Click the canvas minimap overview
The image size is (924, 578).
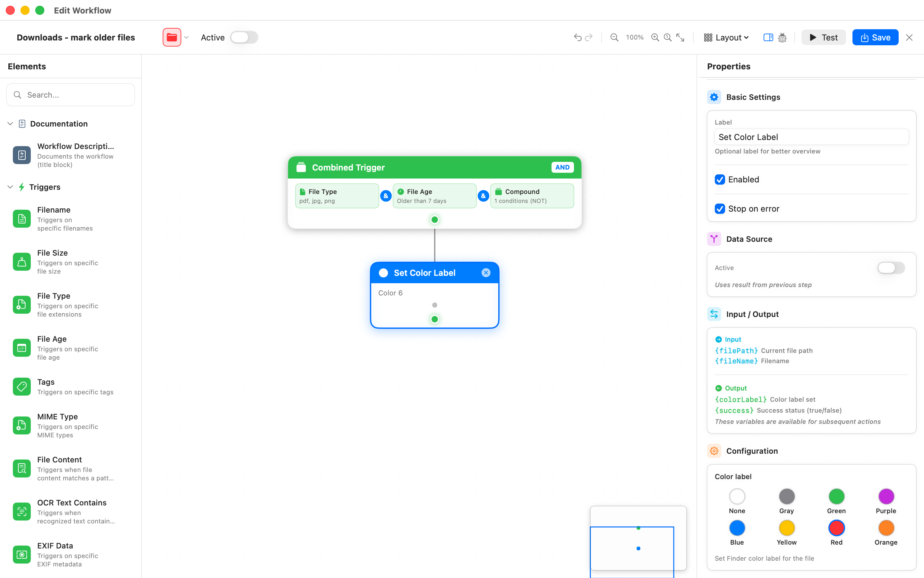638,538
